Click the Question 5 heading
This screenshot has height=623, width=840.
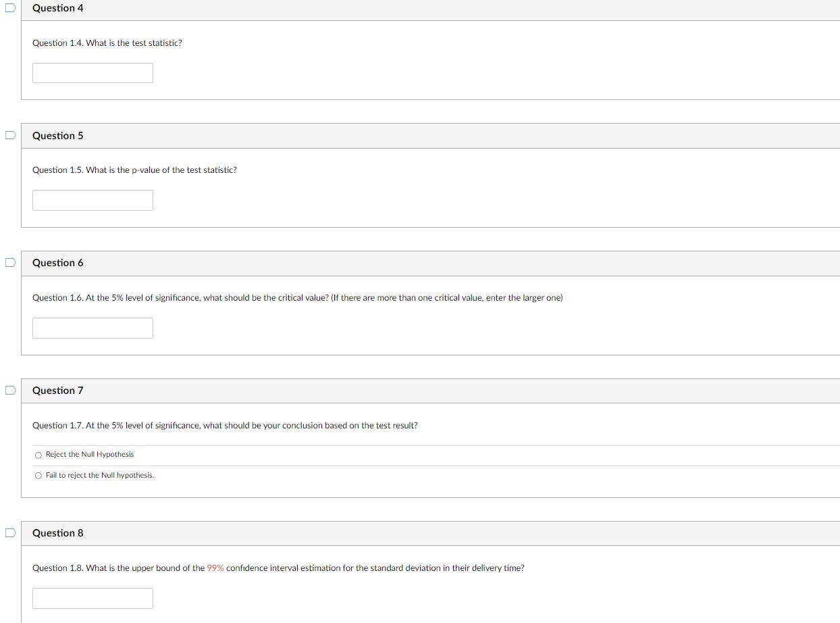[58, 135]
